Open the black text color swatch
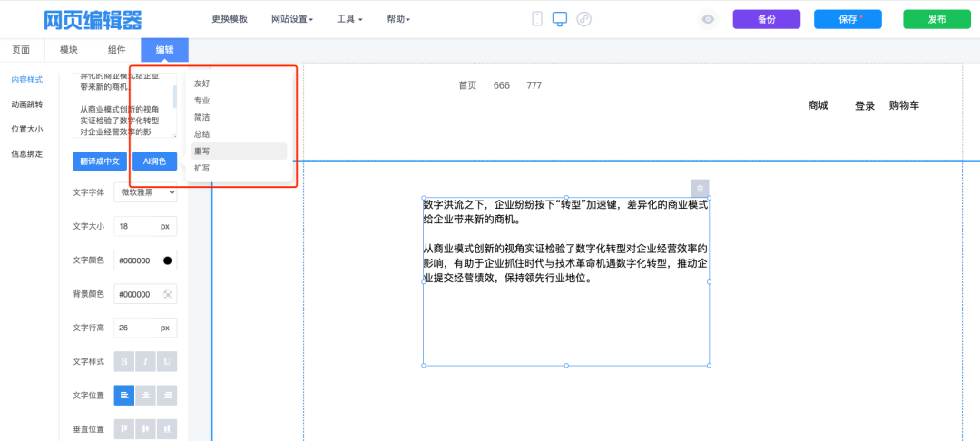The height and width of the screenshot is (441, 980). pos(167,260)
